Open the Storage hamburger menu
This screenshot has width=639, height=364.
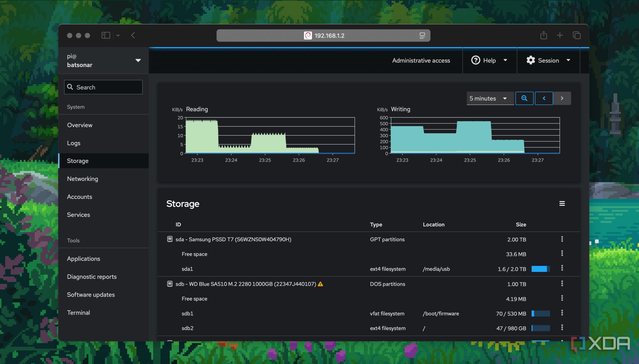pos(562,204)
